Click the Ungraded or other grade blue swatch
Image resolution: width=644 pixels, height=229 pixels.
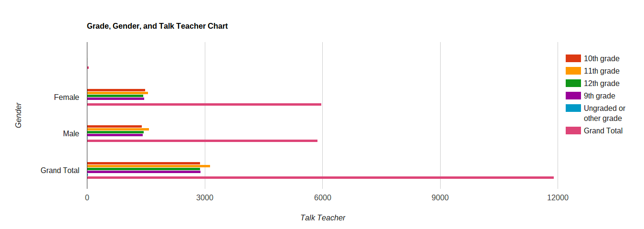573,108
